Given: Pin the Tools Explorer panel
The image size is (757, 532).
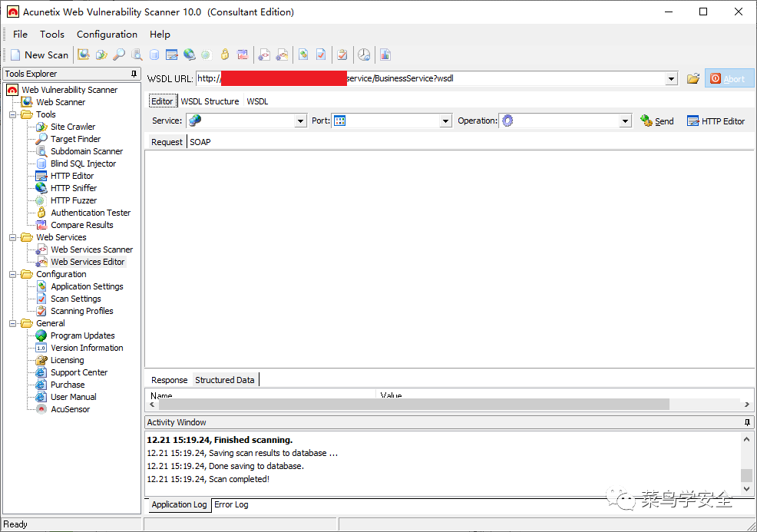Looking at the screenshot, I should [134, 74].
